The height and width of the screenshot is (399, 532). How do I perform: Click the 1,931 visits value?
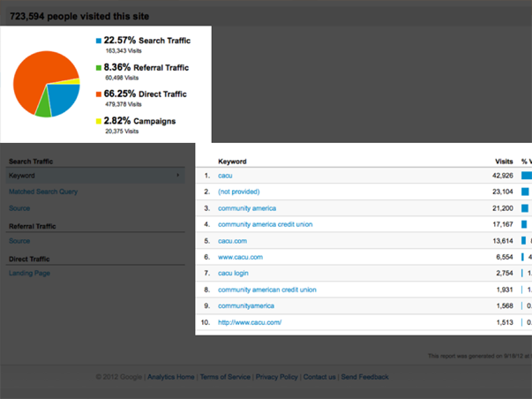point(505,290)
